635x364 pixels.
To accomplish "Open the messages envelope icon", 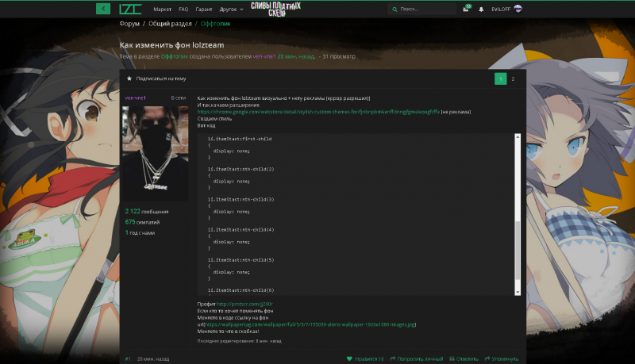I will 466,9.
